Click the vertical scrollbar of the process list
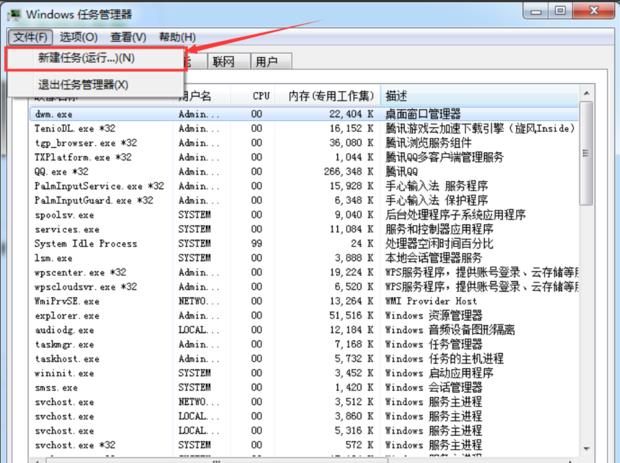 pyautogui.click(x=587, y=300)
